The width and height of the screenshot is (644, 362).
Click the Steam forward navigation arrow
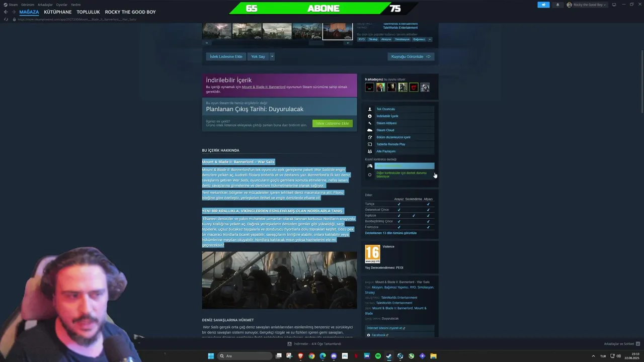[x=14, y=12]
